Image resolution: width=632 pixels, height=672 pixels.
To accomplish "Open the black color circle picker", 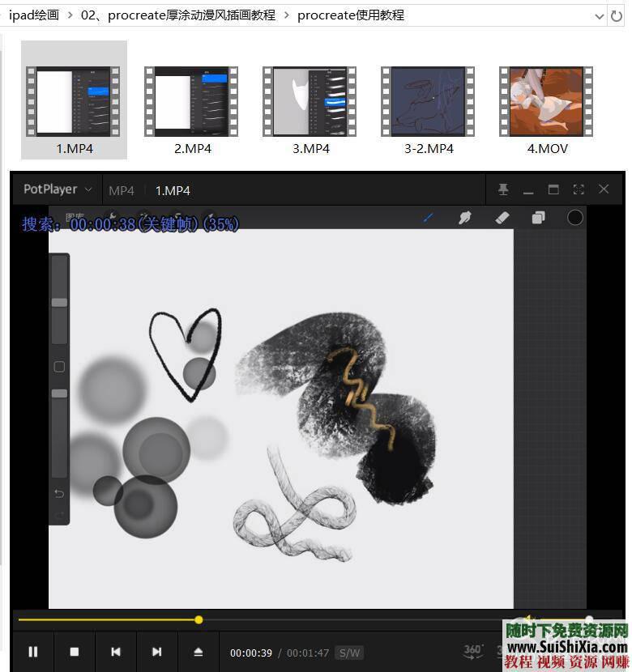I will 575,218.
